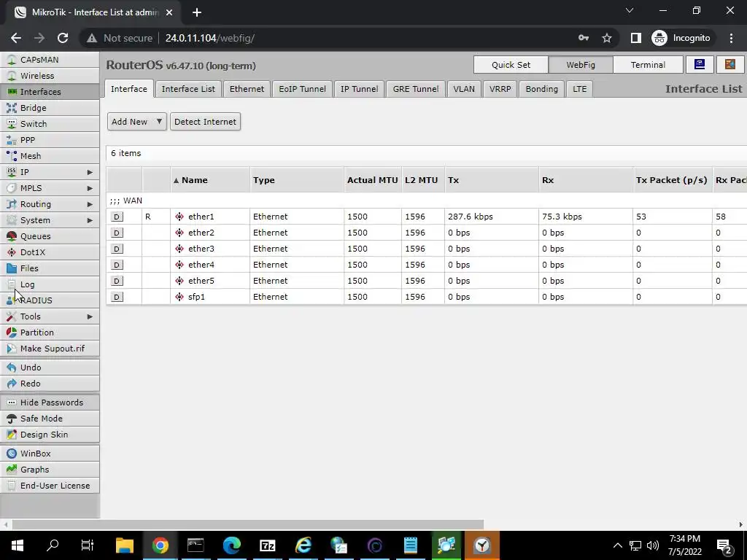The image size is (747, 560).
Task: Open File Explorer from taskbar
Action: click(125, 545)
